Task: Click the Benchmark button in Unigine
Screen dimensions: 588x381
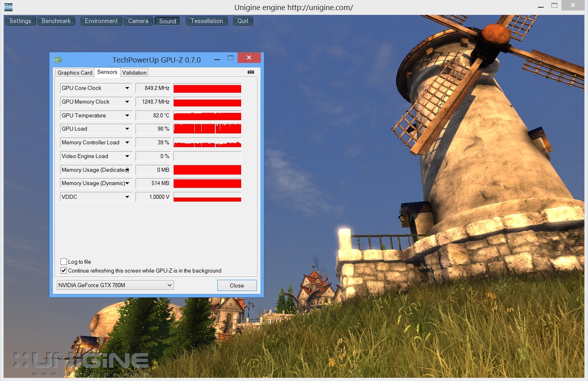Action: pos(56,21)
